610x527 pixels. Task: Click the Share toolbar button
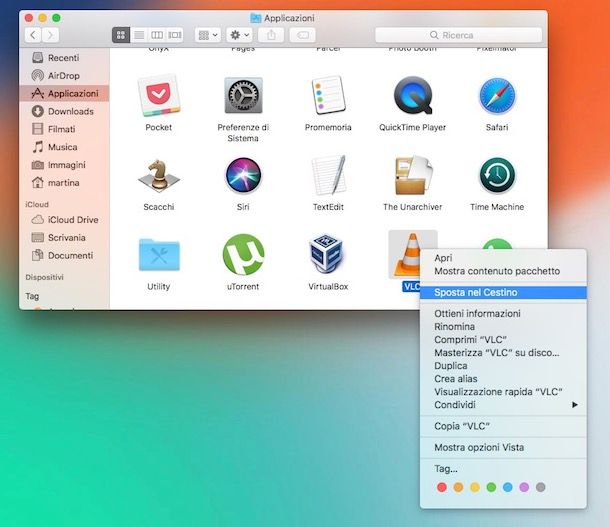(x=271, y=35)
